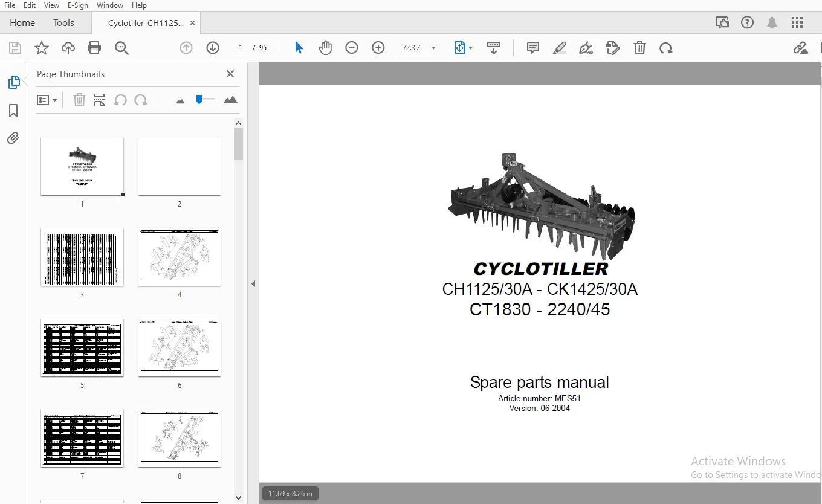
Task: Open the File menu
Action: [x=10, y=5]
